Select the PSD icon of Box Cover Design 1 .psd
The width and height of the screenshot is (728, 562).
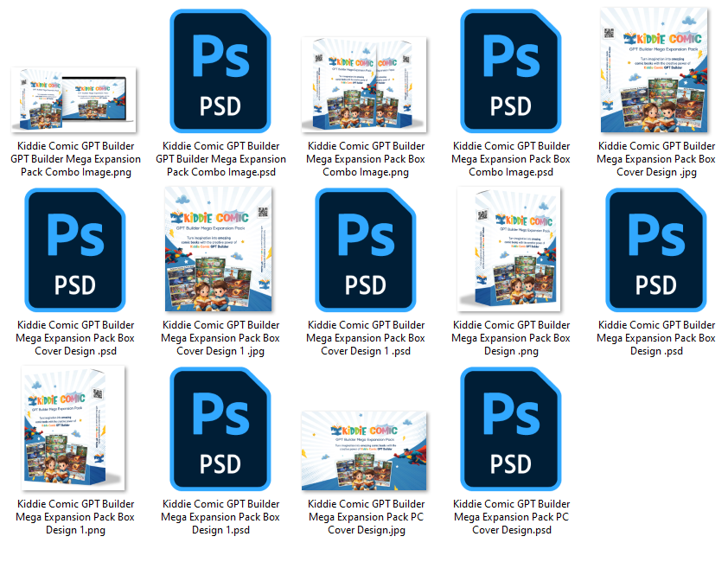click(366, 250)
